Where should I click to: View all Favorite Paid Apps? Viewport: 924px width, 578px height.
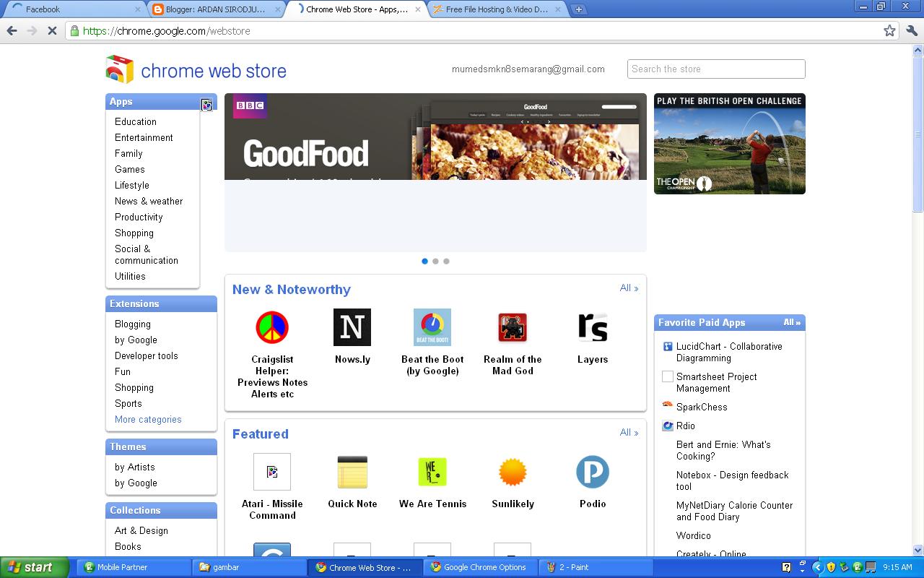click(x=792, y=322)
